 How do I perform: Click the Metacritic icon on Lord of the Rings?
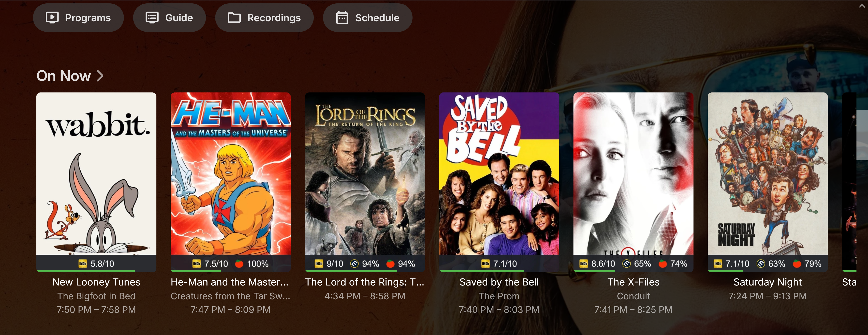(x=354, y=264)
